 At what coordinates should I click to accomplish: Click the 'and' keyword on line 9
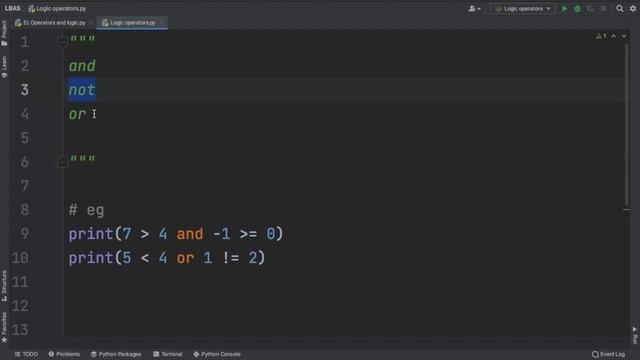coord(190,234)
